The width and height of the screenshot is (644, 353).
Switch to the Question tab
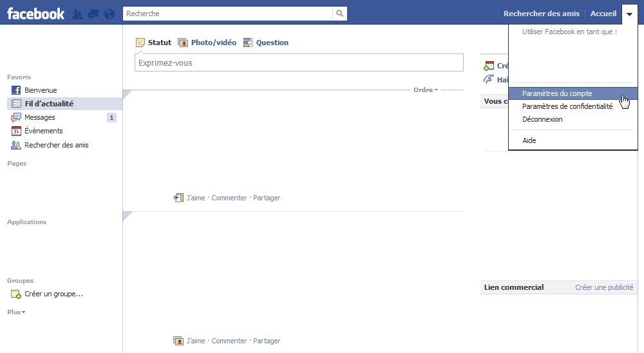click(272, 43)
